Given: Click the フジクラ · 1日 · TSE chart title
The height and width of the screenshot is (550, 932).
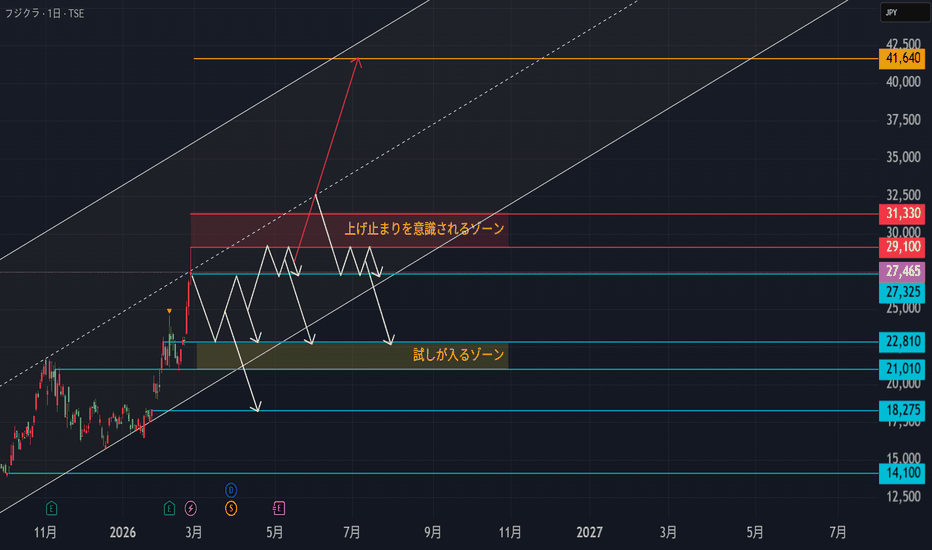Looking at the screenshot, I should tap(45, 13).
